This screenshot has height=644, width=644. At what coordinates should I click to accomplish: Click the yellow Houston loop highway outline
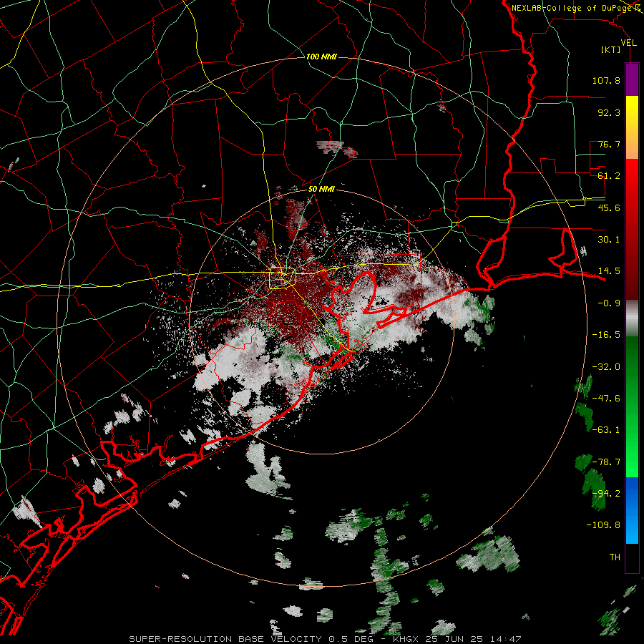pos(282,278)
